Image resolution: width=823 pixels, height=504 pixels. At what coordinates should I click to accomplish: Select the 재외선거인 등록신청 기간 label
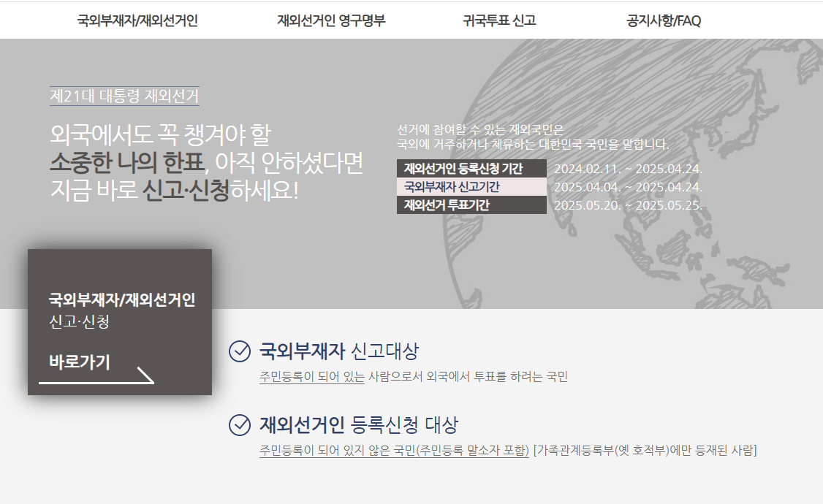click(471, 168)
